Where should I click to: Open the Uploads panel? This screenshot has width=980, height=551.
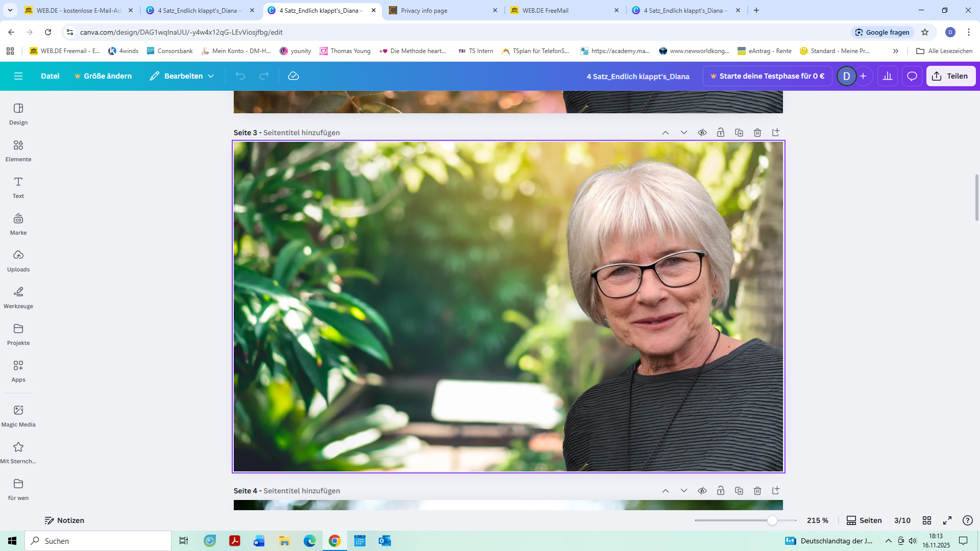pyautogui.click(x=18, y=261)
